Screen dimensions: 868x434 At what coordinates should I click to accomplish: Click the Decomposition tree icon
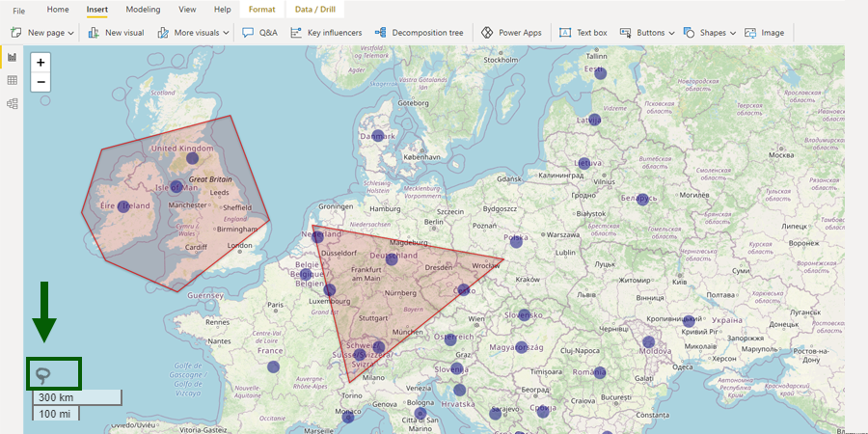pyautogui.click(x=380, y=33)
